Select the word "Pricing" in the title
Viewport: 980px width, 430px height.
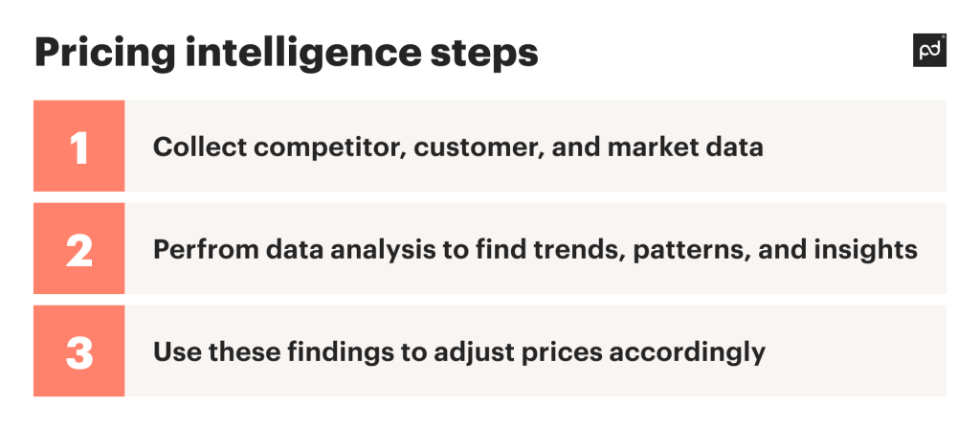click(x=104, y=54)
